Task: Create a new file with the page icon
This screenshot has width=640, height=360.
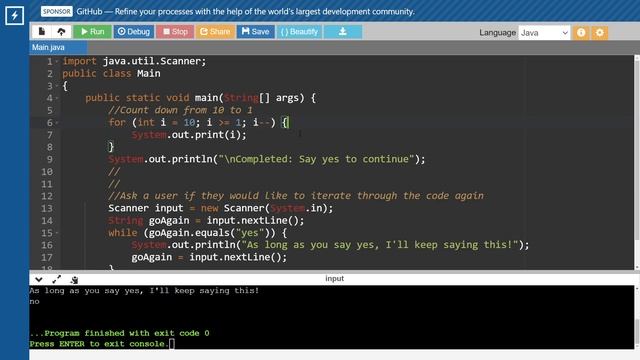Action: [42, 31]
